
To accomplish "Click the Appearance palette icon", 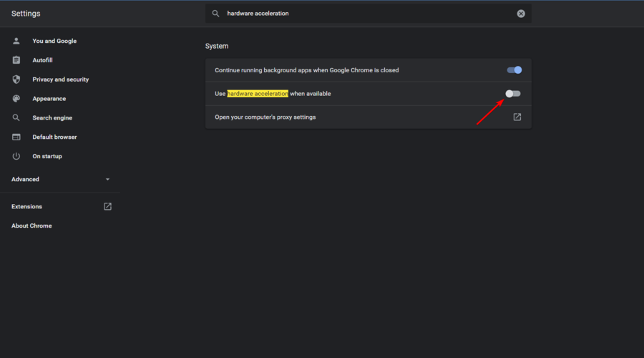I will coord(16,99).
